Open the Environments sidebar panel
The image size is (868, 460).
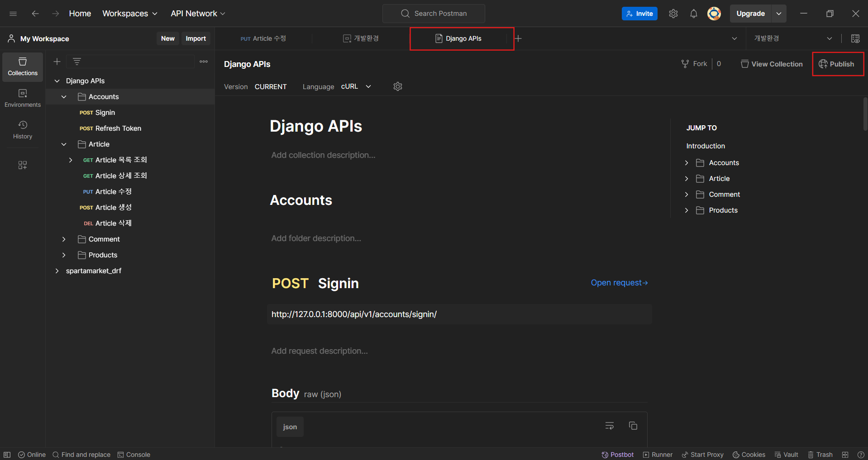[23, 98]
